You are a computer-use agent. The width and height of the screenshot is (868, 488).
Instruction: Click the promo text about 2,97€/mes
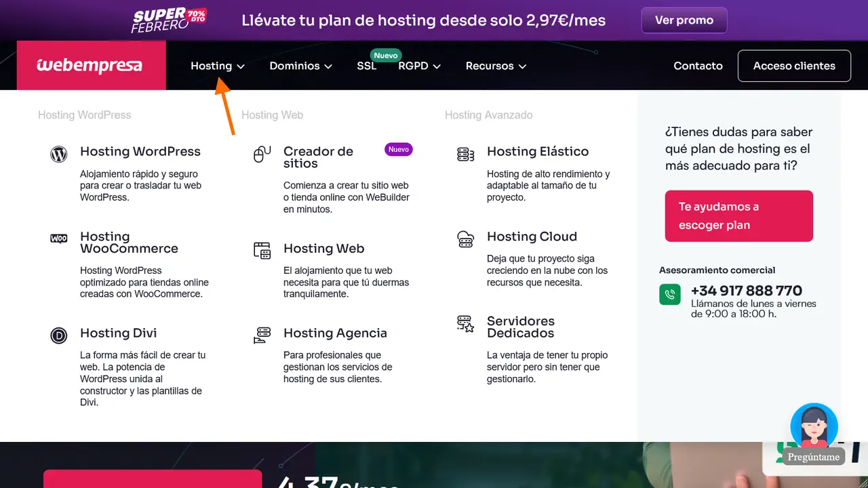pos(424,20)
